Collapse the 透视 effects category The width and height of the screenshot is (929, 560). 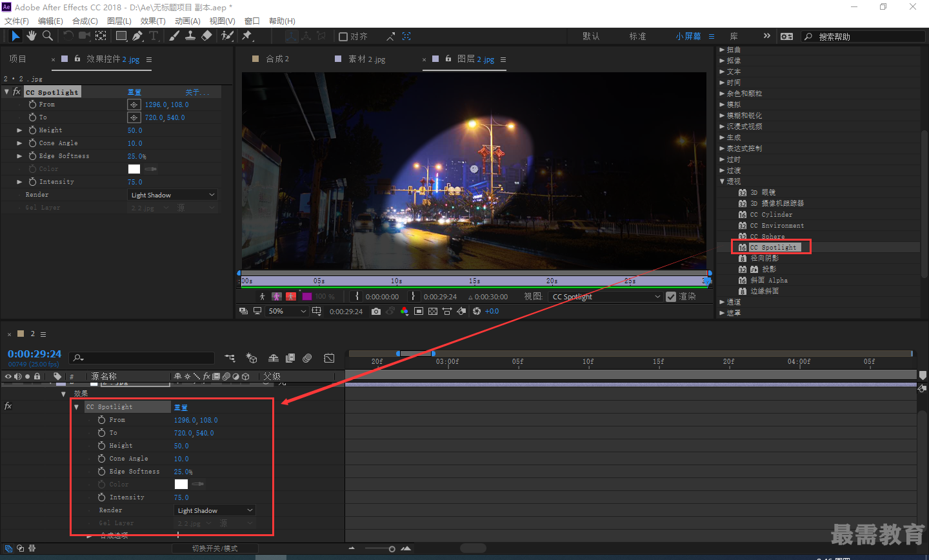pyautogui.click(x=722, y=181)
